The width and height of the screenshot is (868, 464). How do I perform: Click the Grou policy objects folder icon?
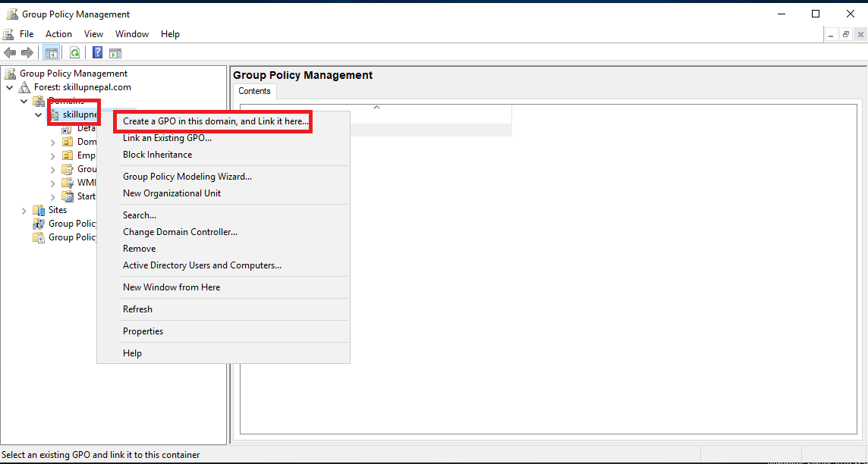pyautogui.click(x=68, y=169)
